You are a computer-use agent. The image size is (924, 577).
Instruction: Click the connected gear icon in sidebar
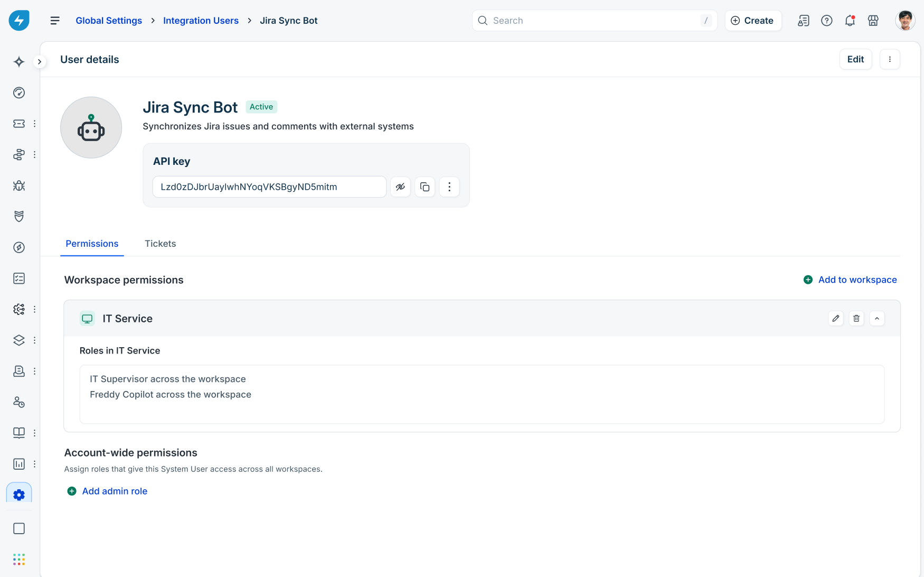tap(19, 309)
